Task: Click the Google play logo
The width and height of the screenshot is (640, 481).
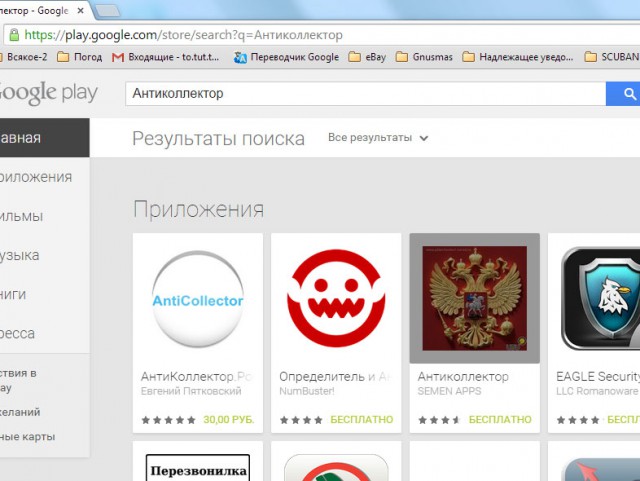Action: [47, 93]
